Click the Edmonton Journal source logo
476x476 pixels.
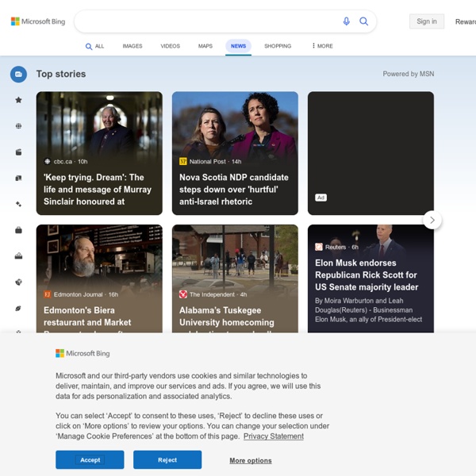click(48, 294)
